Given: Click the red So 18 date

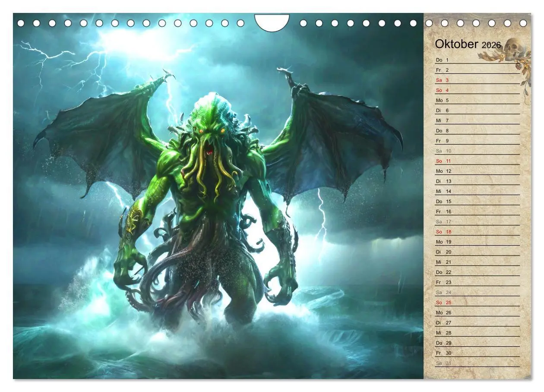Looking at the screenshot, I should click(443, 232).
